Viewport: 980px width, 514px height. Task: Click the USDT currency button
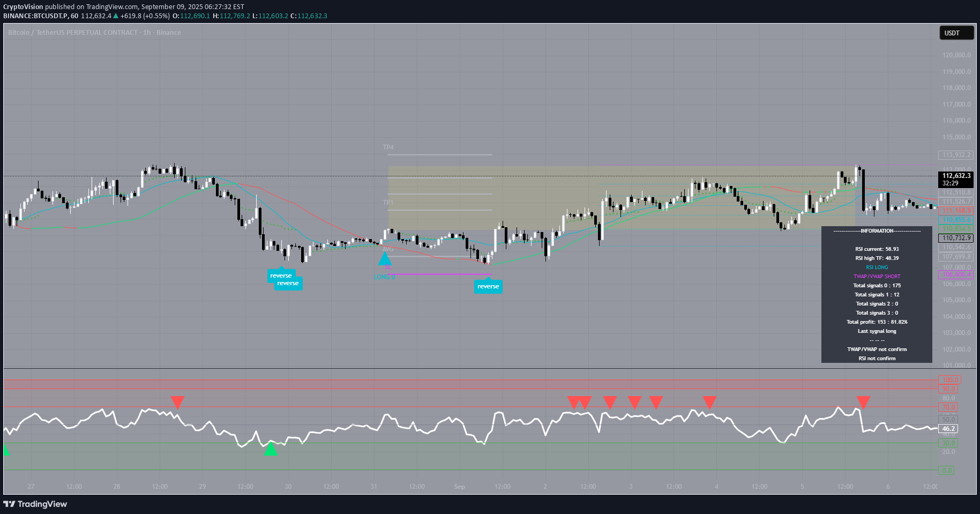957,33
